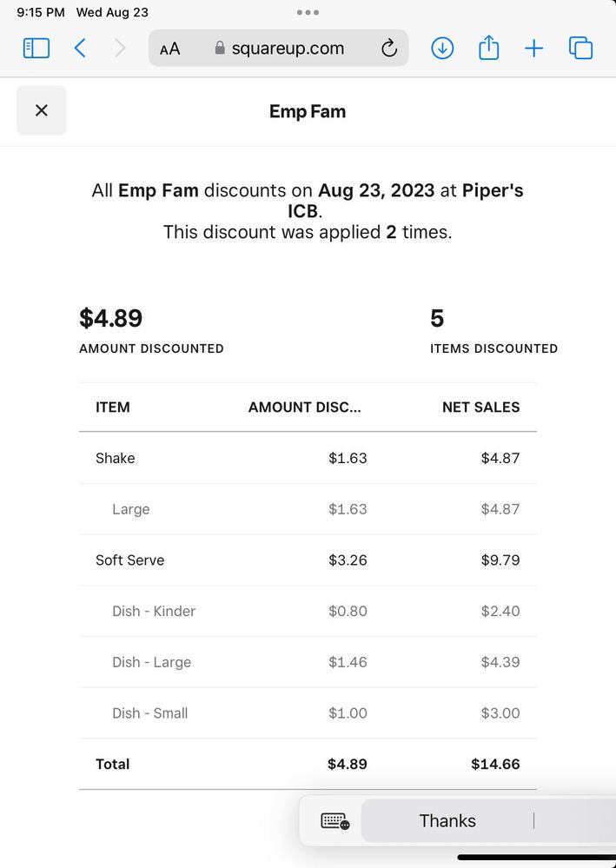Reload the squareup.com page
The image size is (616, 868).
(389, 49)
